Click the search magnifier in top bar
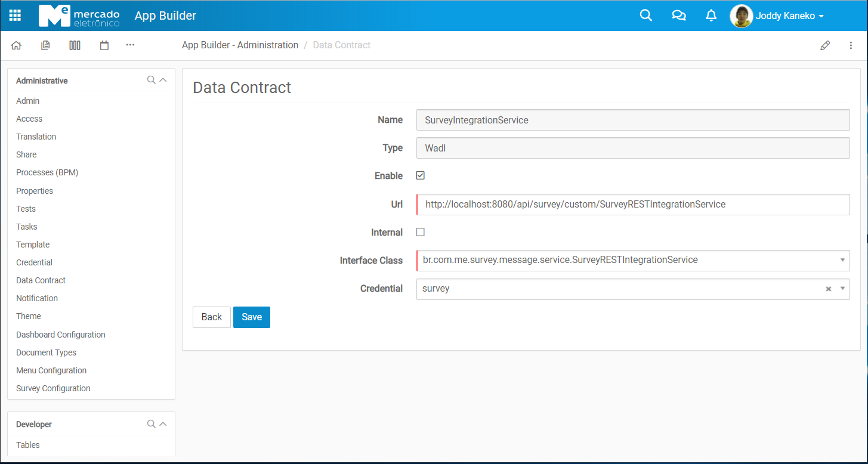This screenshot has width=868, height=464. pos(645,16)
